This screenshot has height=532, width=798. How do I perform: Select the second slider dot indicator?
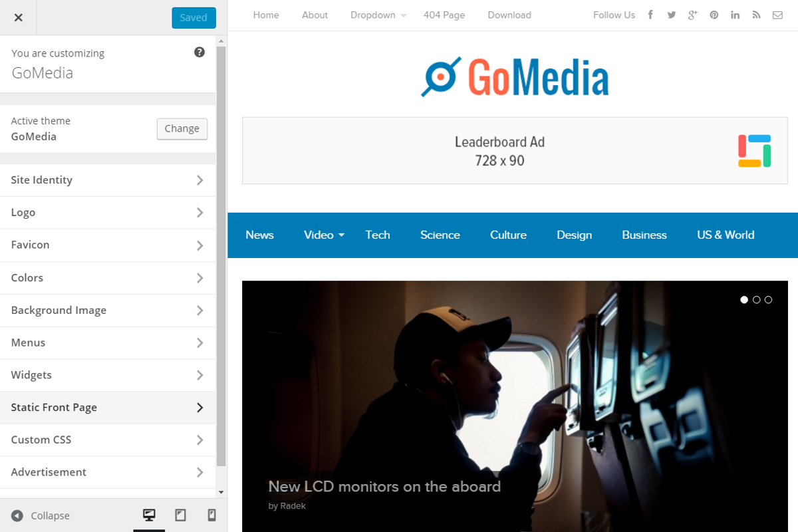click(756, 300)
